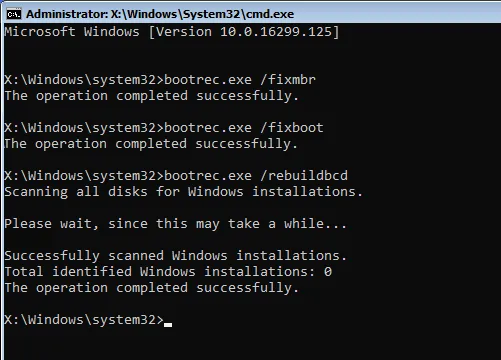Click the word /rebuildbcd in the console
The width and height of the screenshot is (501, 360).
(x=304, y=176)
